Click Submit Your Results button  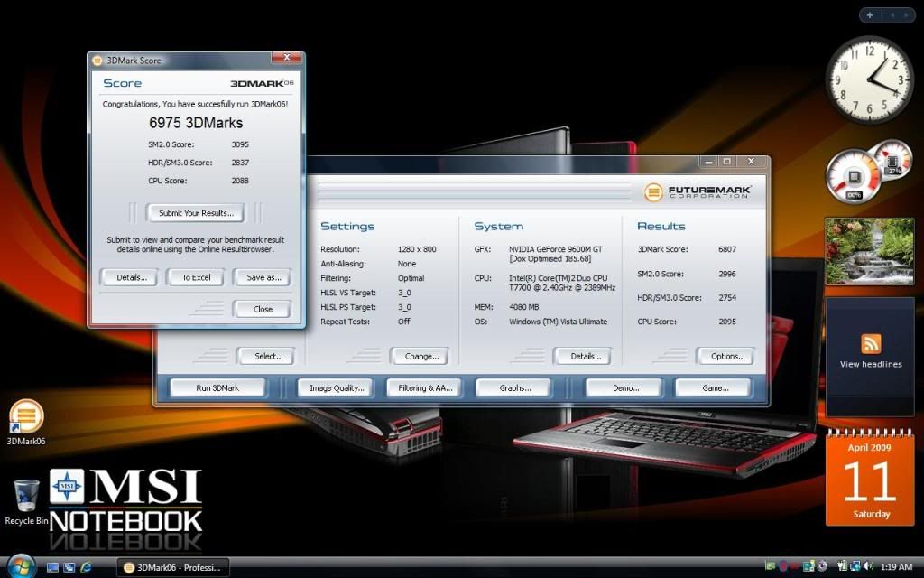pyautogui.click(x=196, y=213)
